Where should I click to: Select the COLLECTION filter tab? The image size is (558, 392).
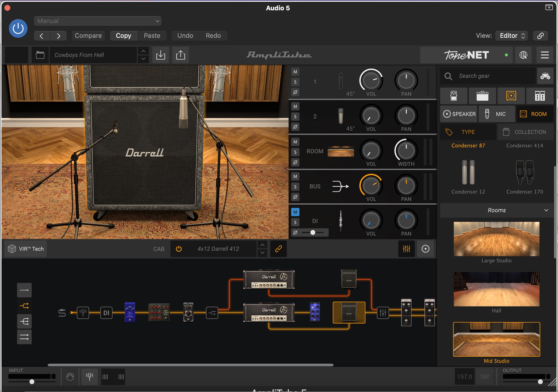[x=525, y=132]
